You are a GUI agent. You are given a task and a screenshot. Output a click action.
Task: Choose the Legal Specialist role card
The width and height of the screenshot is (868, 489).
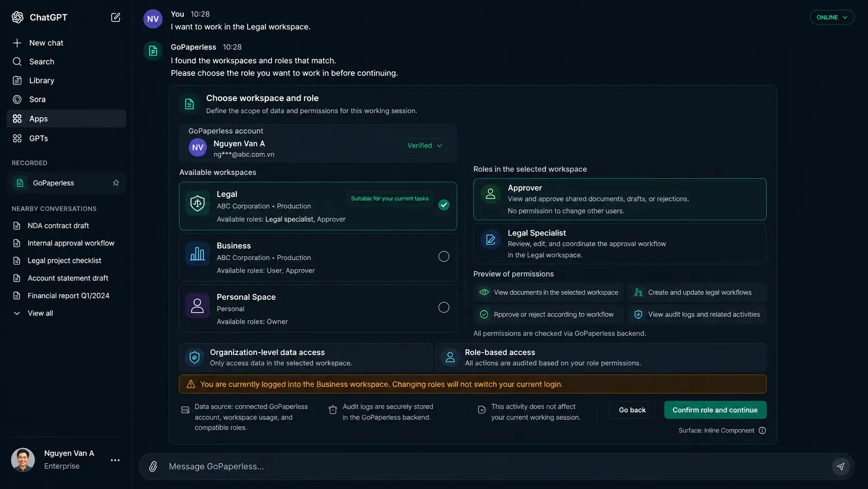pos(620,244)
